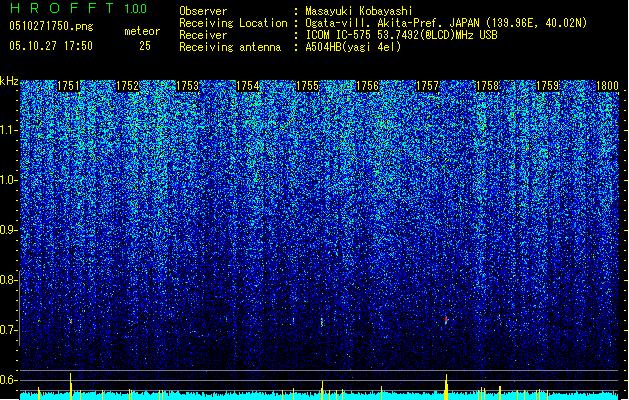Click the 1759 time marker
The height and width of the screenshot is (400, 629).
click(548, 86)
